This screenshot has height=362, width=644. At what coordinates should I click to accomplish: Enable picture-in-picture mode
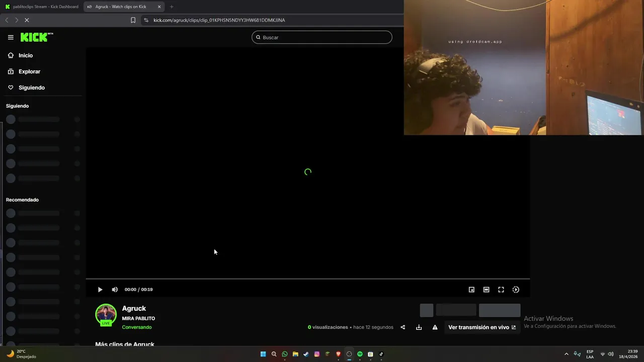(x=471, y=290)
